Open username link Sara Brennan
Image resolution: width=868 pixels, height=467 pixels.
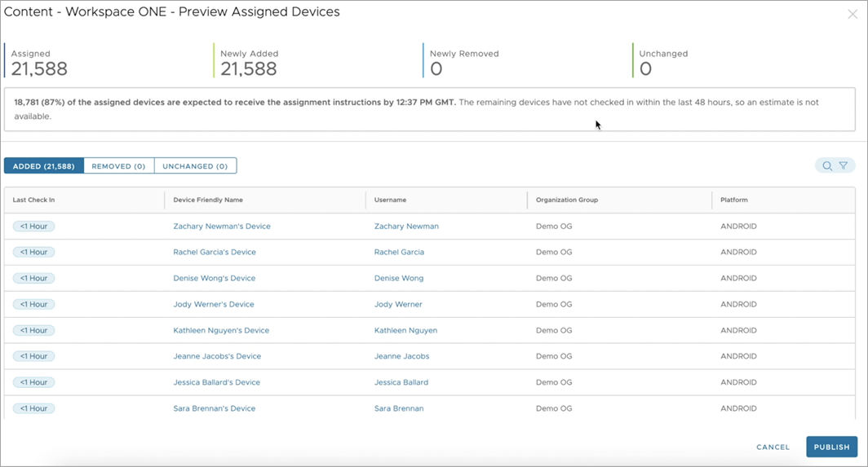coord(399,408)
